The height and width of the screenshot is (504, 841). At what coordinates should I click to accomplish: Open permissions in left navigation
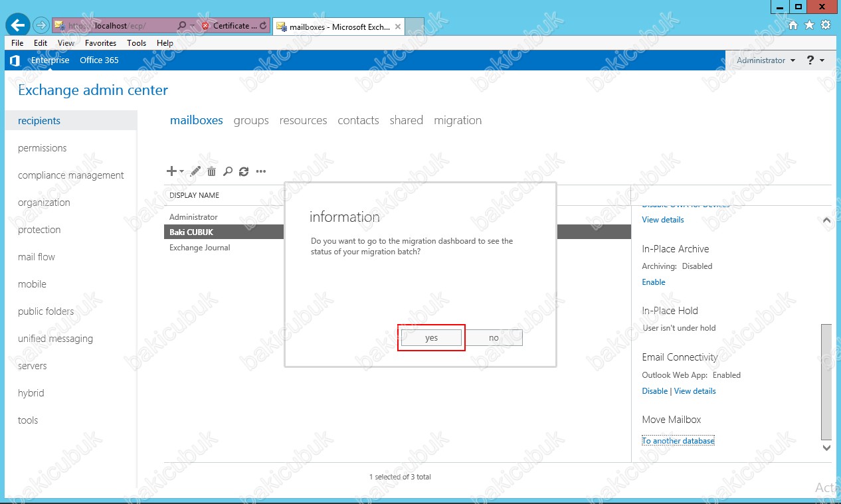pyautogui.click(x=43, y=148)
